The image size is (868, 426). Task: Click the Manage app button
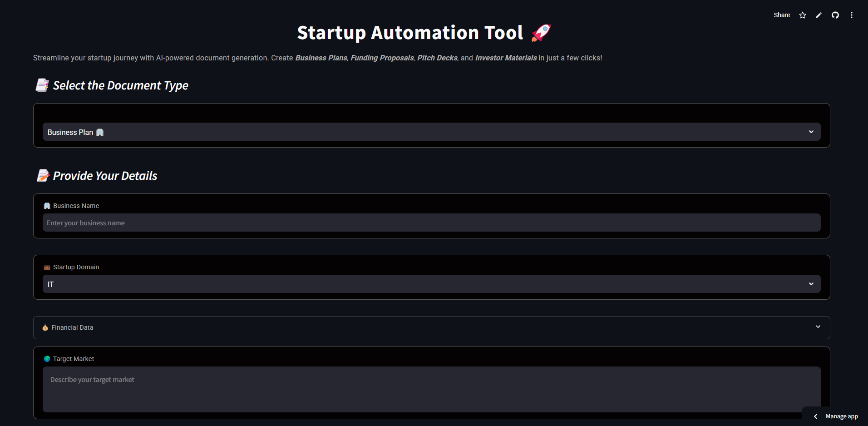pos(841,416)
